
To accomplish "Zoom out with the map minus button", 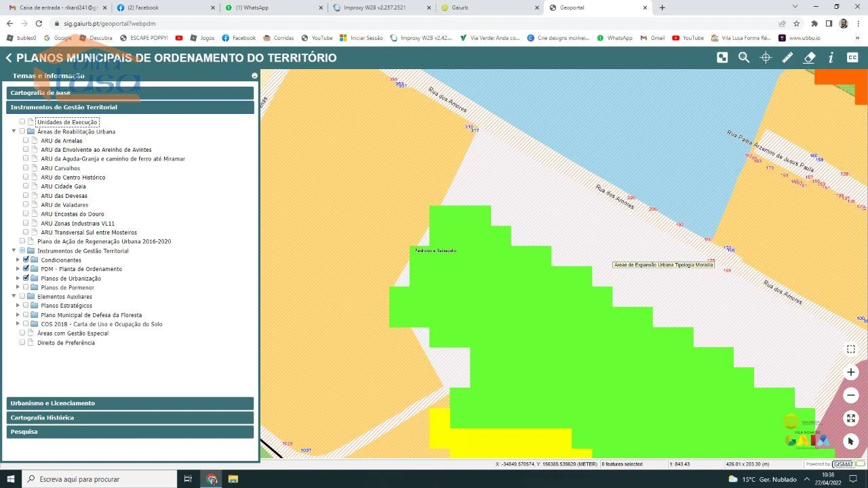I will (851, 395).
